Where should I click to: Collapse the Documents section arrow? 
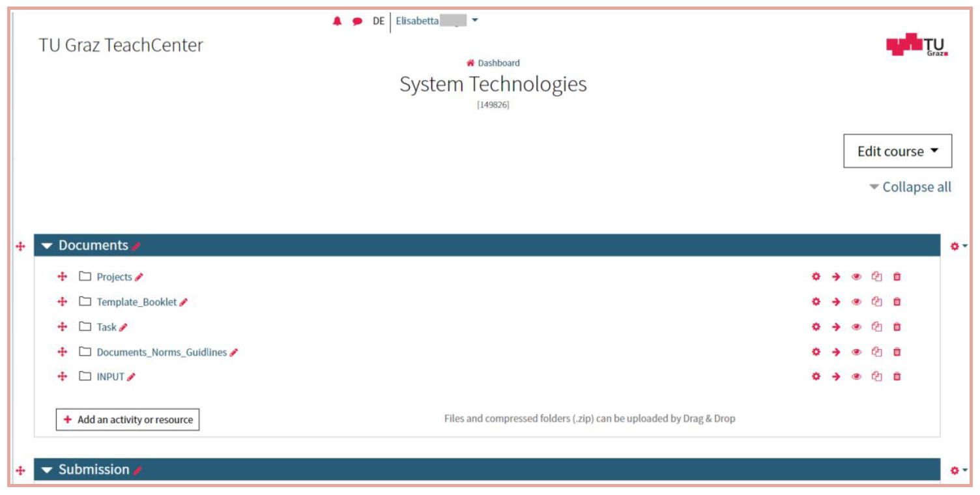46,246
